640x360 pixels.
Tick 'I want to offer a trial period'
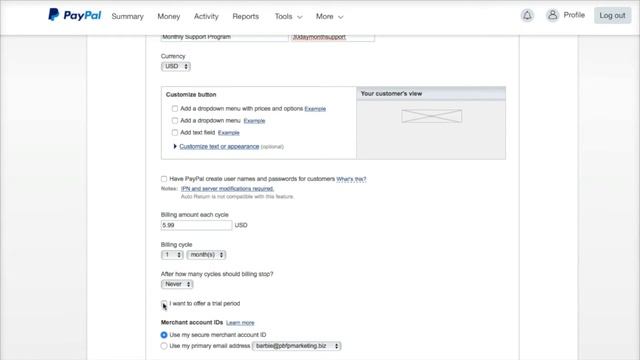[164, 303]
